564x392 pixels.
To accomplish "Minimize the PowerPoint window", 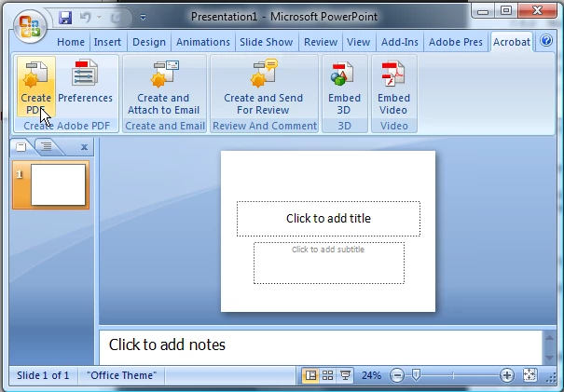I will (482, 11).
